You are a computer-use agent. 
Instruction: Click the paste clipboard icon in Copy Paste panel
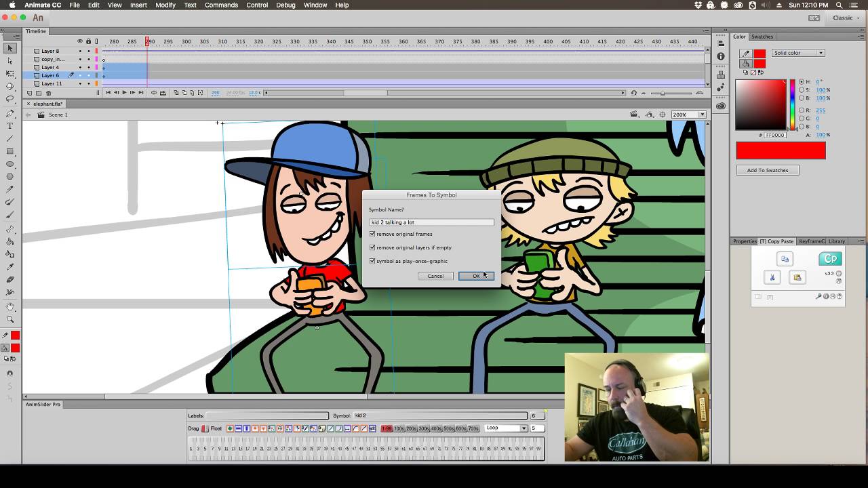797,277
